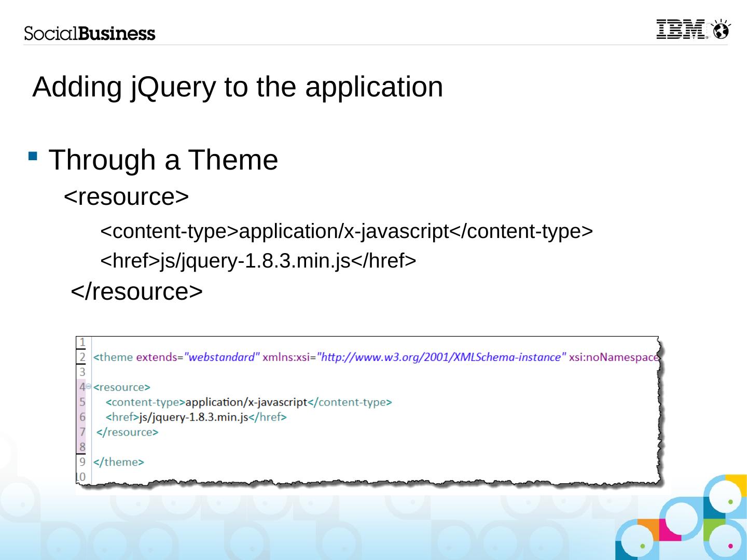
Task: Click the 'xsi:noNamespace' attribute in the editor
Action: tap(614, 357)
